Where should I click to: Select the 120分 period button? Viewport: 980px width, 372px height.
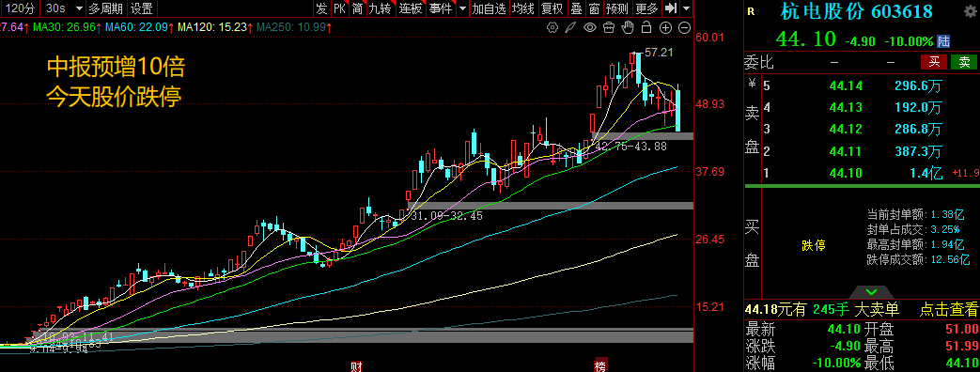pos(21,8)
